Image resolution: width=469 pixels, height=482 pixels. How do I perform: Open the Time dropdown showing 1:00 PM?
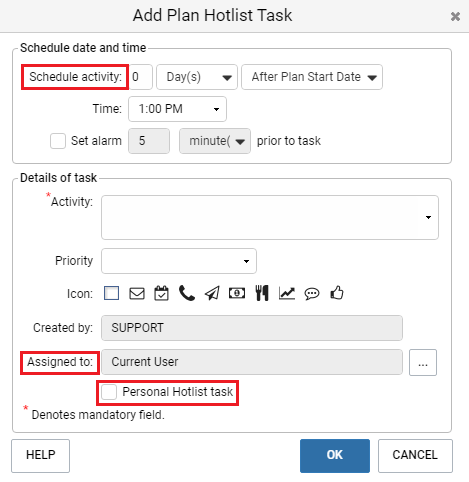[177, 109]
